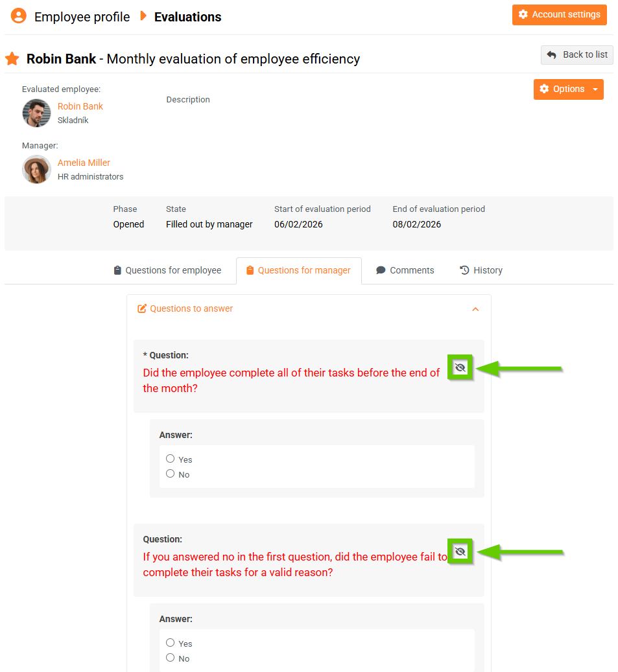Click the Account settings button
Viewport: 618px width, 672px height.
(559, 15)
